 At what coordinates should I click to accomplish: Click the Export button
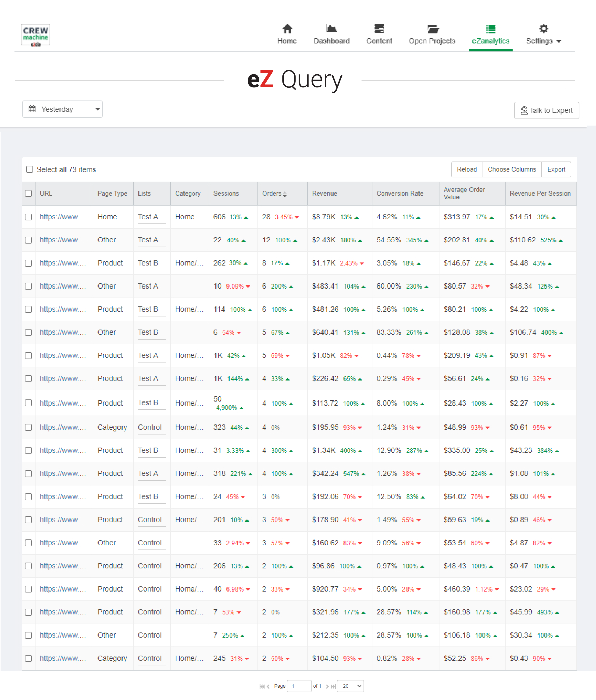pyautogui.click(x=556, y=169)
